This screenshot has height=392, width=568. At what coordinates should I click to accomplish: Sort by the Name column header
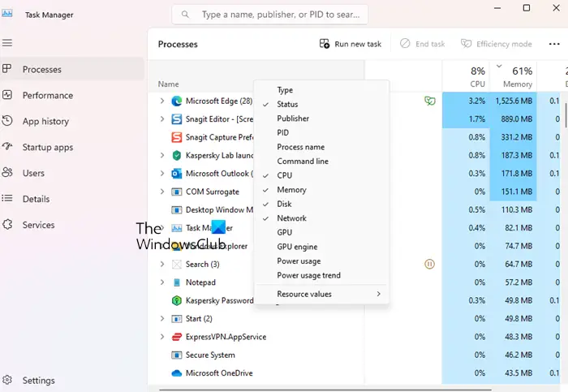coord(256,76)
